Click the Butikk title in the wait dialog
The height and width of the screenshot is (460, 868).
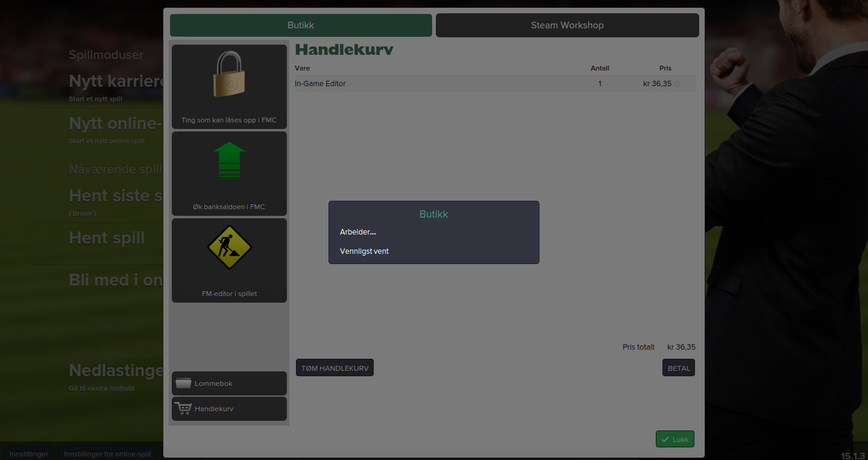coord(434,214)
